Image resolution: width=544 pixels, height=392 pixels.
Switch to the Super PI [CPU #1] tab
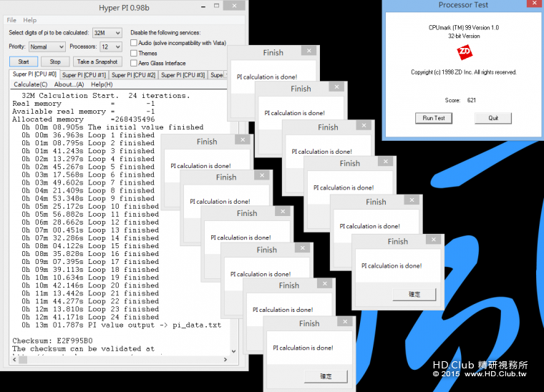pyautogui.click(x=84, y=75)
